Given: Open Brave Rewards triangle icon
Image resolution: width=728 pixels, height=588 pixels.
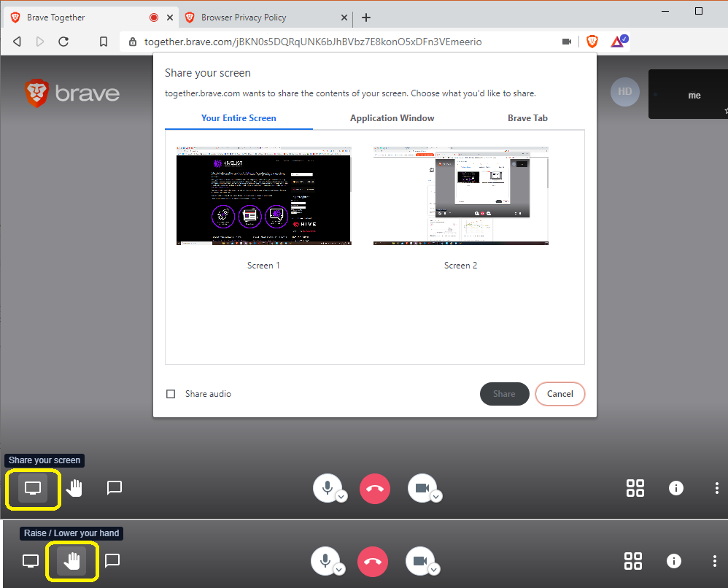Looking at the screenshot, I should pyautogui.click(x=619, y=42).
